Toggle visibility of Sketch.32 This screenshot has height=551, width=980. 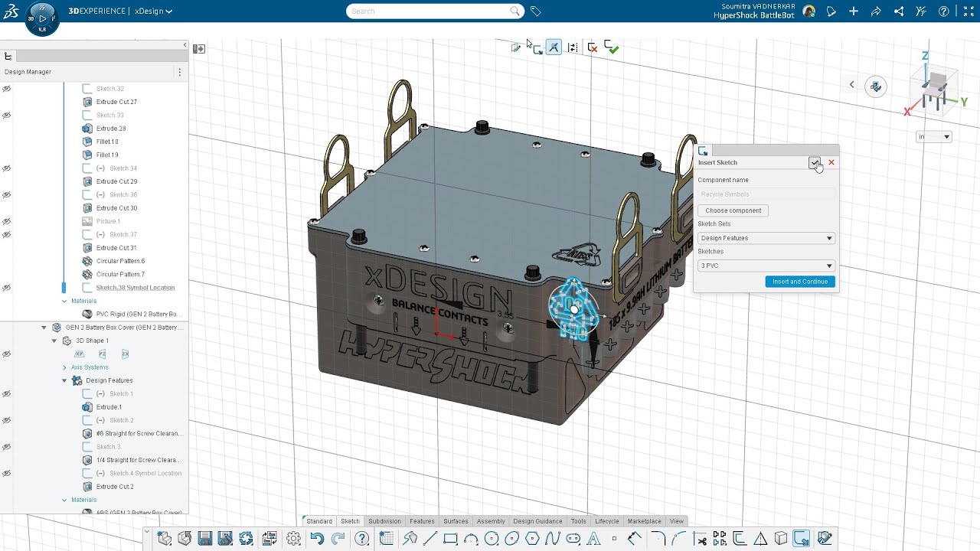pos(7,89)
